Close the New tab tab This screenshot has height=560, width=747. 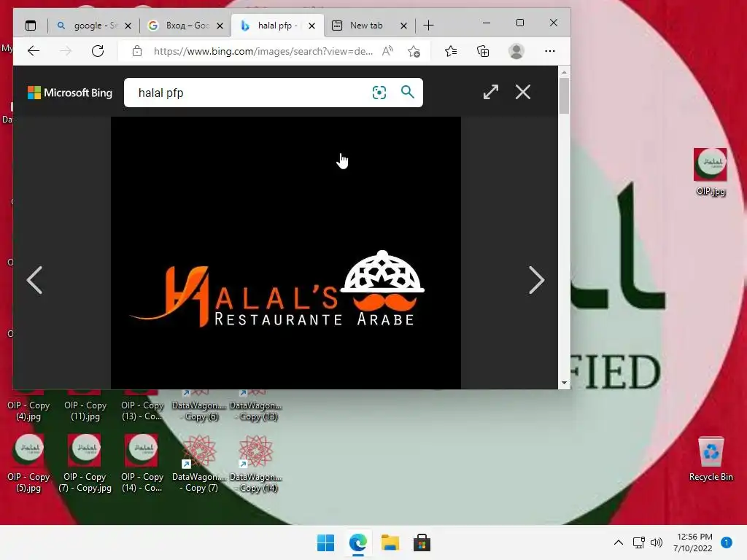[x=403, y=26]
